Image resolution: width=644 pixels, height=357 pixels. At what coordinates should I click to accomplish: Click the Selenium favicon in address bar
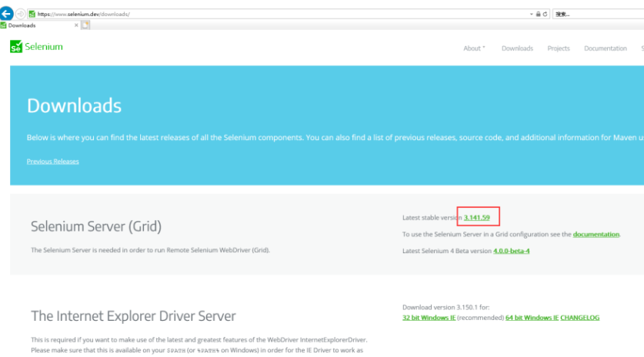click(x=32, y=14)
